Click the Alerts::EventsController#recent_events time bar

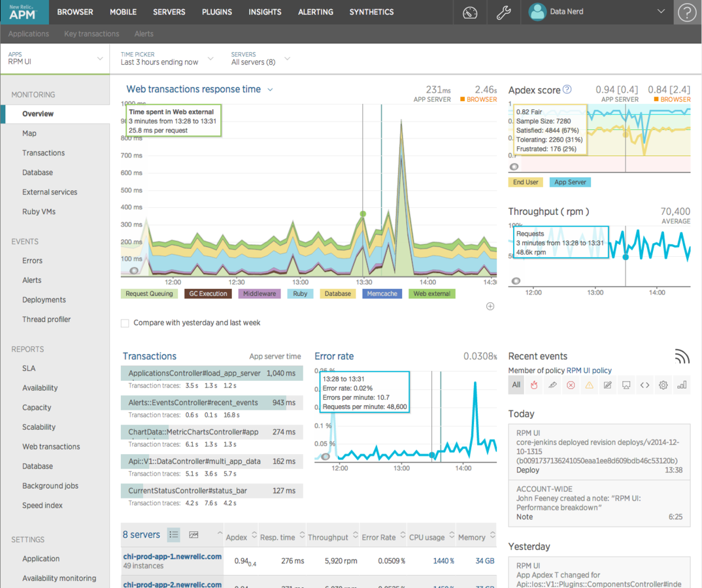[212, 402]
